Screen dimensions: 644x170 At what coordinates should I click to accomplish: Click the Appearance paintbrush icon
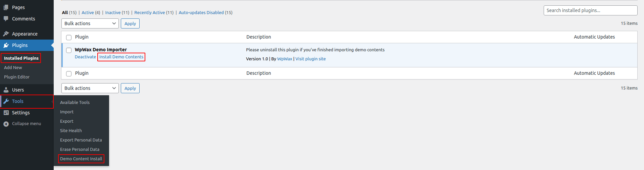6,34
